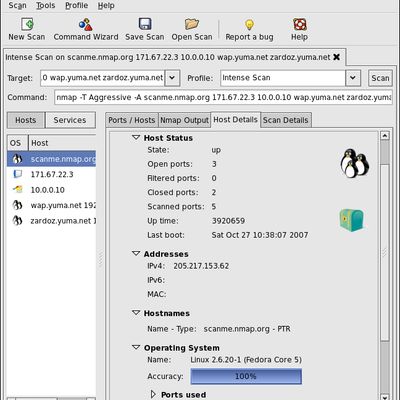The width and height of the screenshot is (400, 400).
Task: Click the Open Scan folder icon
Action: point(192,24)
